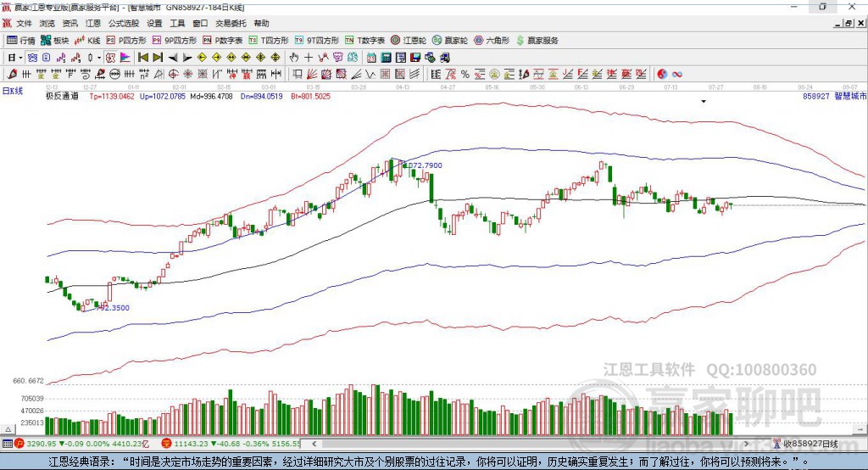868x470 pixels.
Task: Open the 六角形 hexagon tool
Action: click(x=492, y=41)
